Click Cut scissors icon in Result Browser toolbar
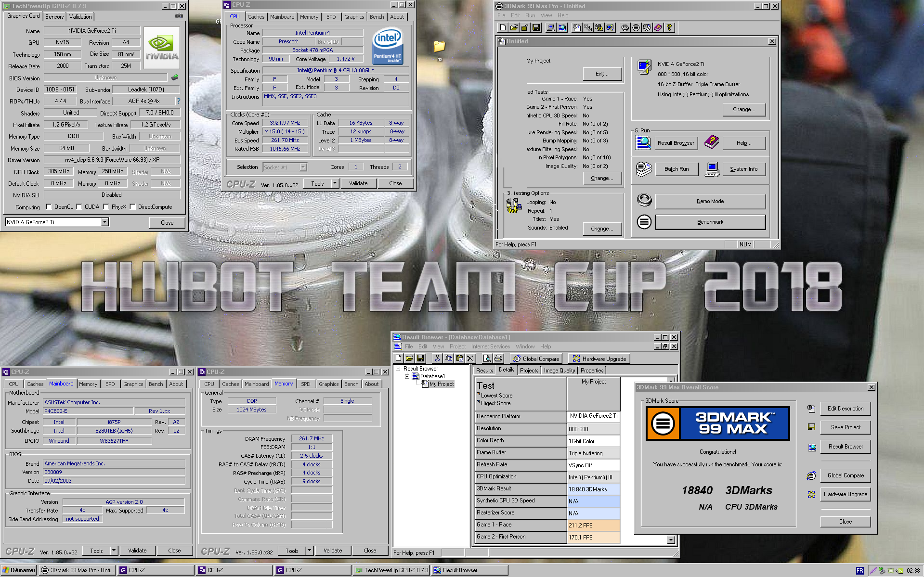 tap(437, 358)
